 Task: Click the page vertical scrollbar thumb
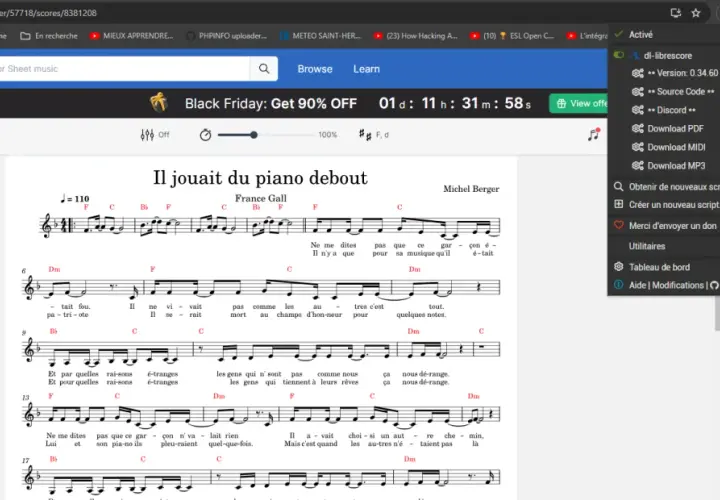pyautogui.click(x=717, y=312)
